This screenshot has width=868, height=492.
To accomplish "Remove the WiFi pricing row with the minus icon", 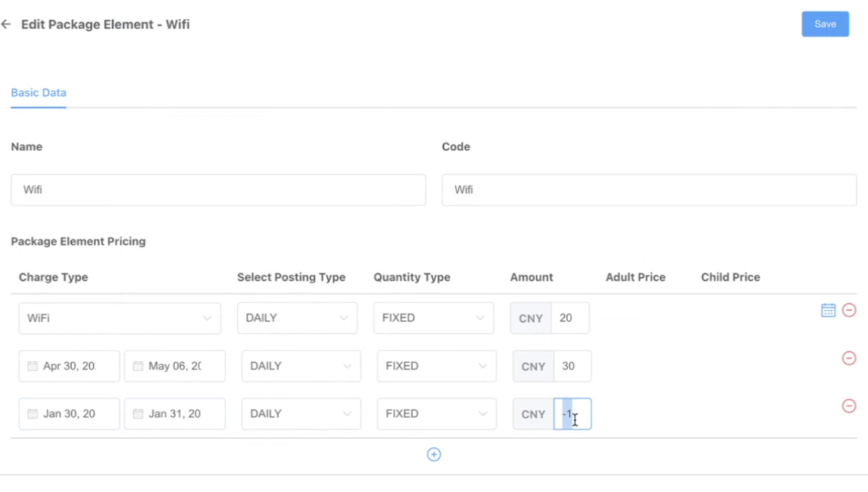I will click(848, 310).
